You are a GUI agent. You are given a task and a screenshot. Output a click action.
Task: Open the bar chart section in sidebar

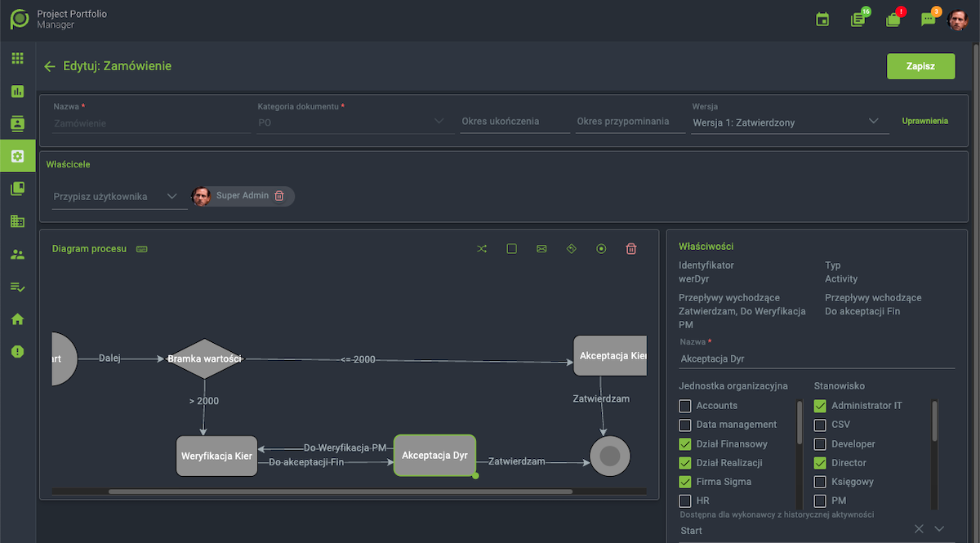[17, 91]
